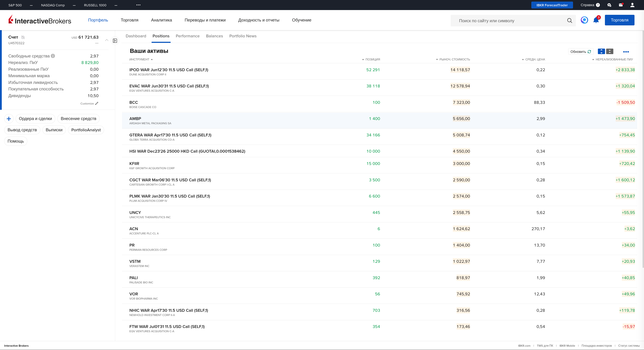Click the pencil icon next to Customize
Image resolution: width=644 pixels, height=350 pixels.
97,103
